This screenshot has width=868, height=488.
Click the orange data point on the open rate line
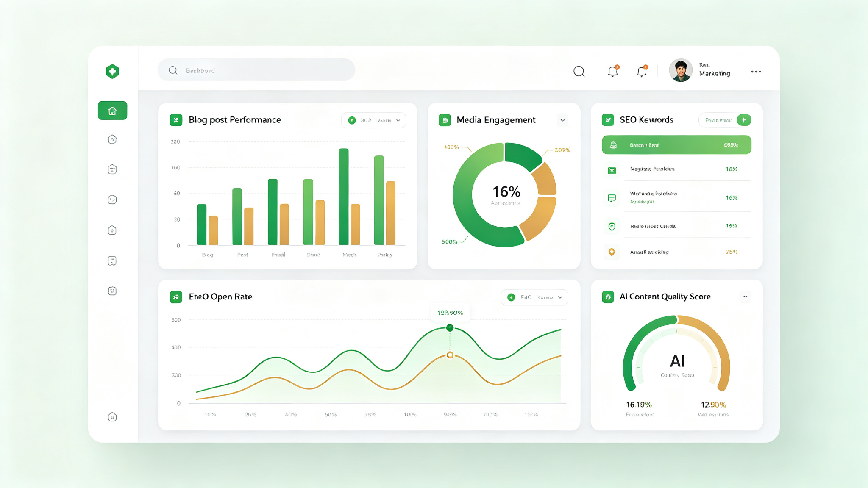[x=450, y=355]
